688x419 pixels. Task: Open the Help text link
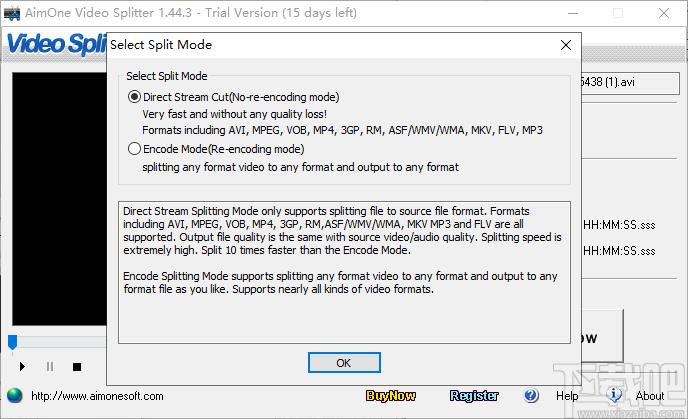(x=567, y=396)
